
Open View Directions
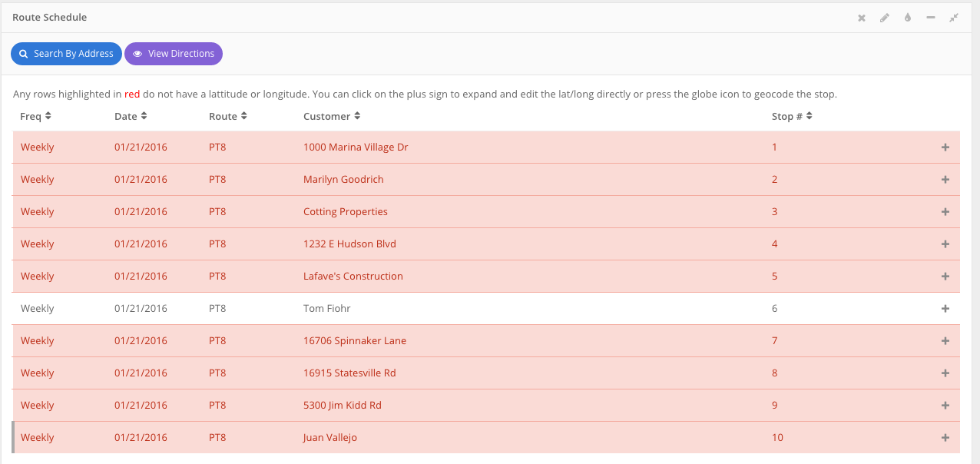click(x=174, y=54)
